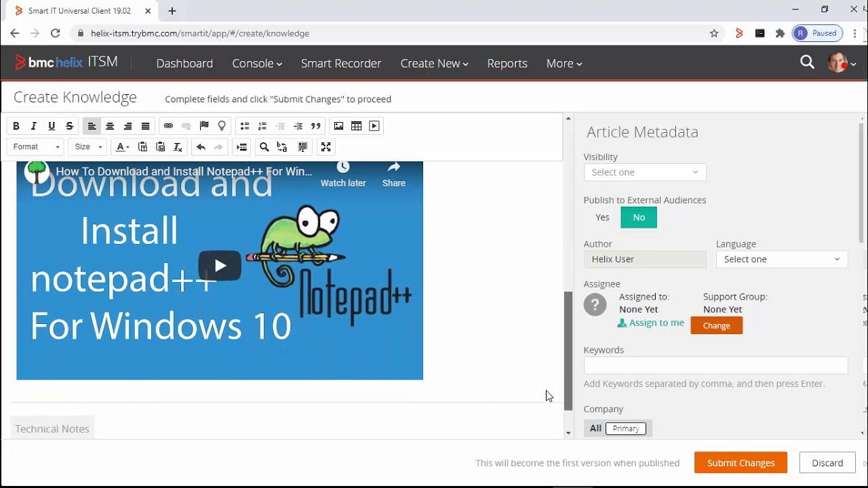Image resolution: width=868 pixels, height=488 pixels.
Task: Undo the last editor change
Action: click(x=201, y=147)
